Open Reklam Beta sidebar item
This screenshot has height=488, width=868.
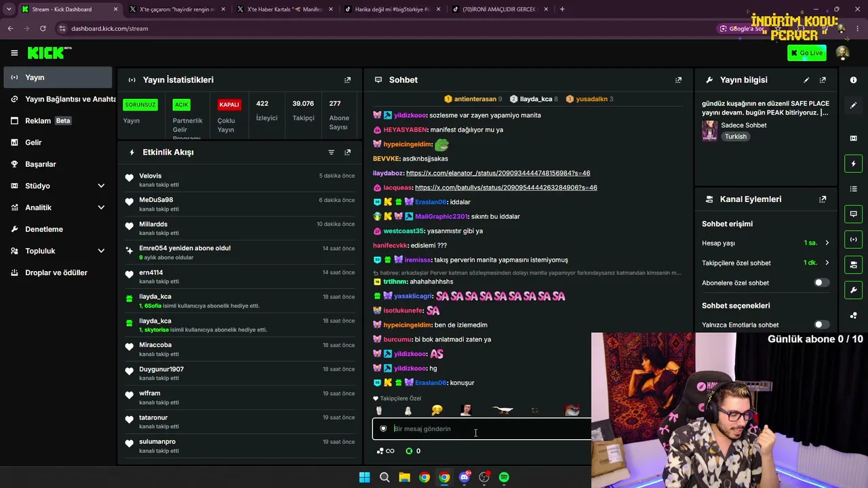pyautogui.click(x=58, y=121)
